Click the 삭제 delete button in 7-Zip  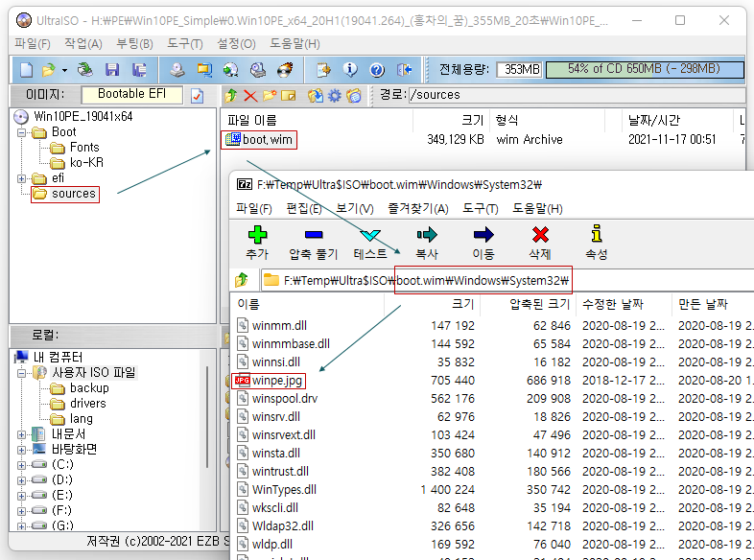(x=540, y=243)
